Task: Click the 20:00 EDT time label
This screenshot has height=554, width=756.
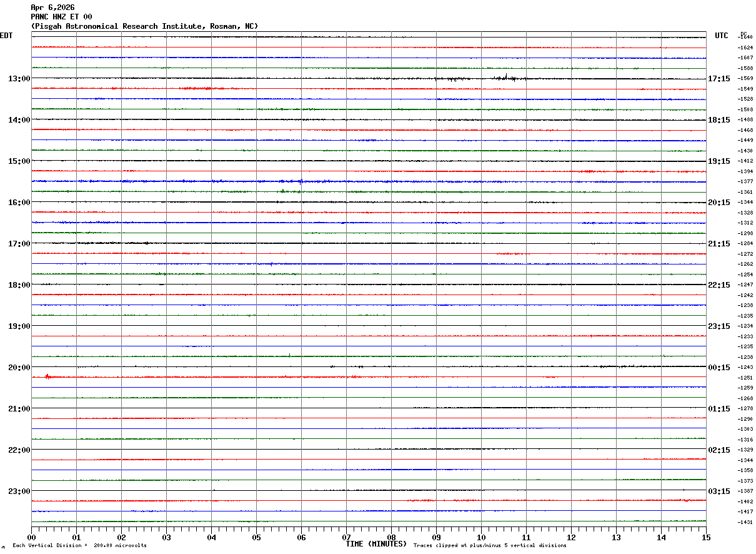Action: point(19,368)
